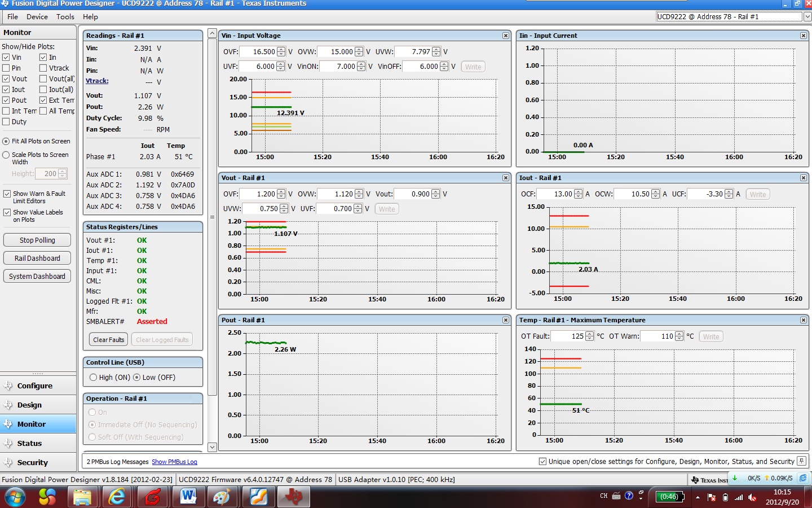Close the Iin Input Current plot panel
Viewport: 812px width, 508px height.
pyautogui.click(x=804, y=36)
